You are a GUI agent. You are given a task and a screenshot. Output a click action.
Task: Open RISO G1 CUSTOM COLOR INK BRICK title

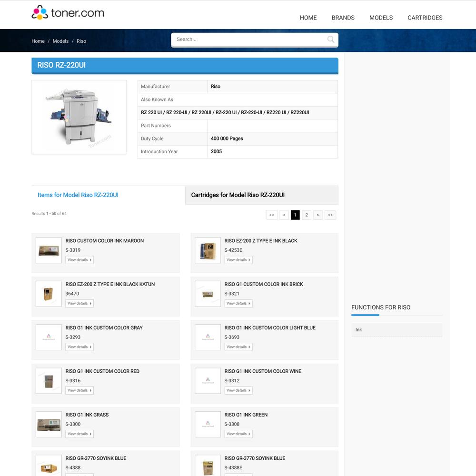[264, 284]
